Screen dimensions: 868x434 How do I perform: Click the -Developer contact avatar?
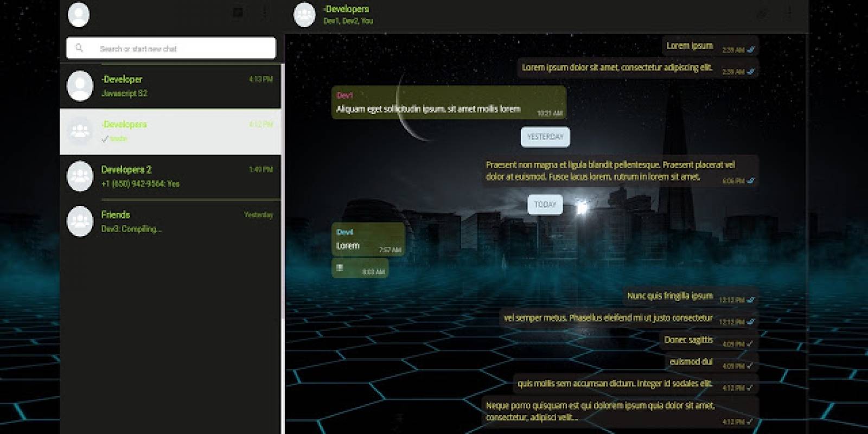[x=80, y=86]
